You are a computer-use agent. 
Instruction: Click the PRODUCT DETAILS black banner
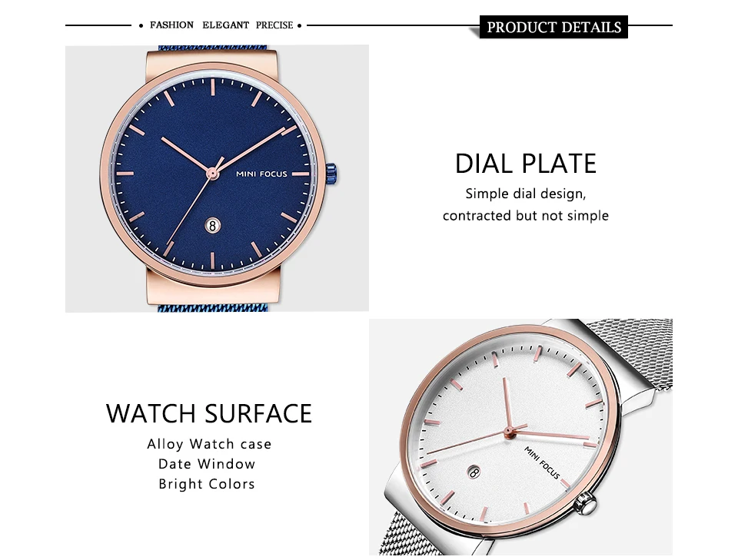pos(553,27)
